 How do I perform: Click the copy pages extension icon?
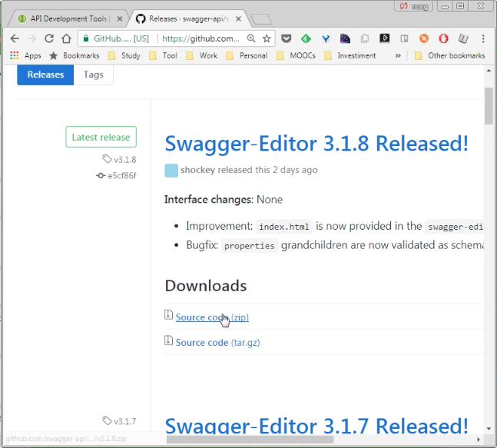pos(365,38)
